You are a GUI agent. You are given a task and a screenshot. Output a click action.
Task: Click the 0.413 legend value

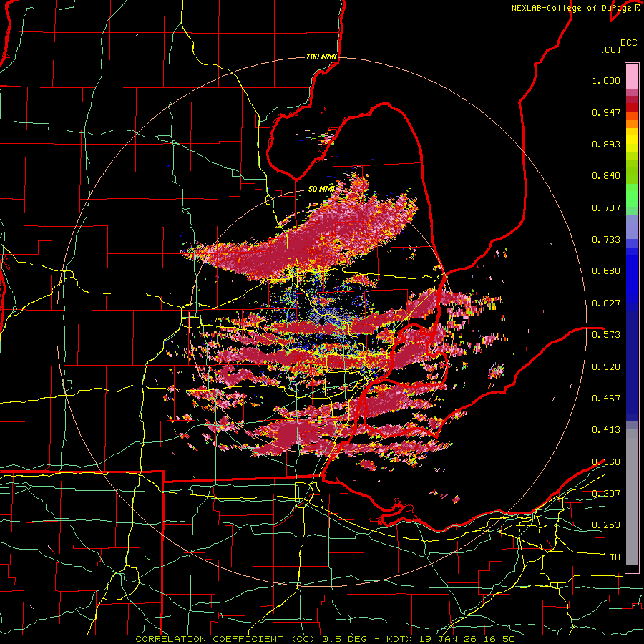pyautogui.click(x=606, y=430)
